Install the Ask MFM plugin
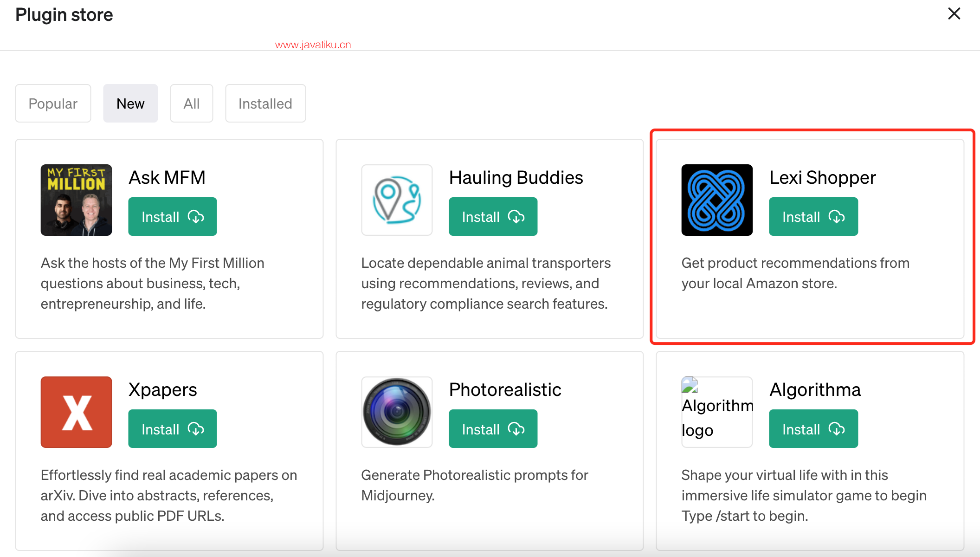Screen dimensions: 980x557 point(173,217)
